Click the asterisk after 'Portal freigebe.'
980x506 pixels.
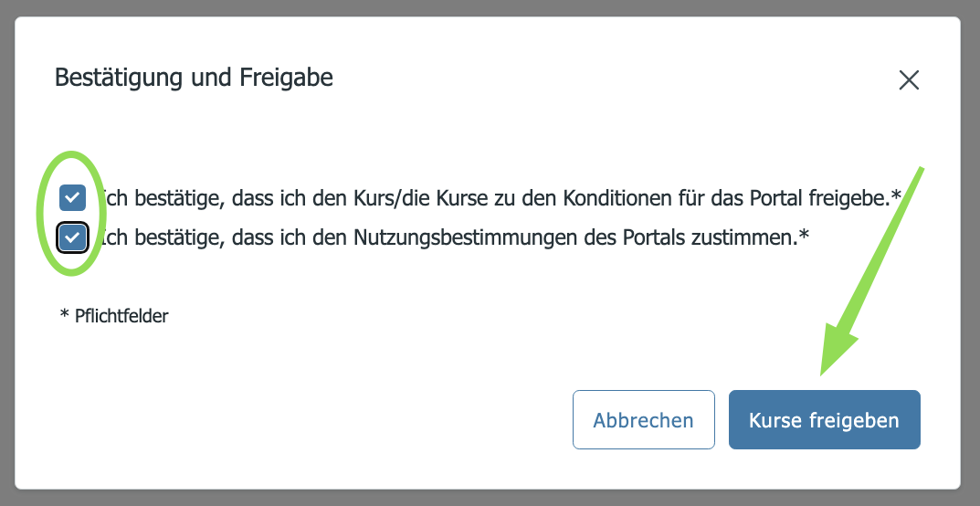897,195
